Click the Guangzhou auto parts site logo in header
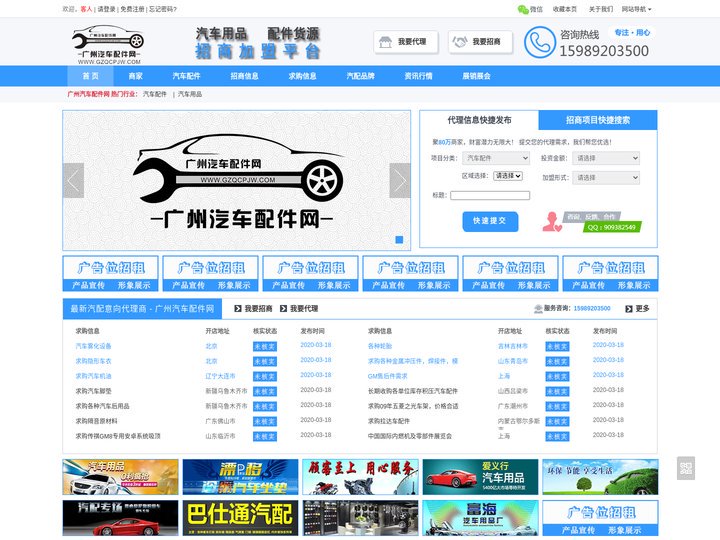Image resolution: width=720 pixels, height=540 pixels. pyautogui.click(x=109, y=45)
